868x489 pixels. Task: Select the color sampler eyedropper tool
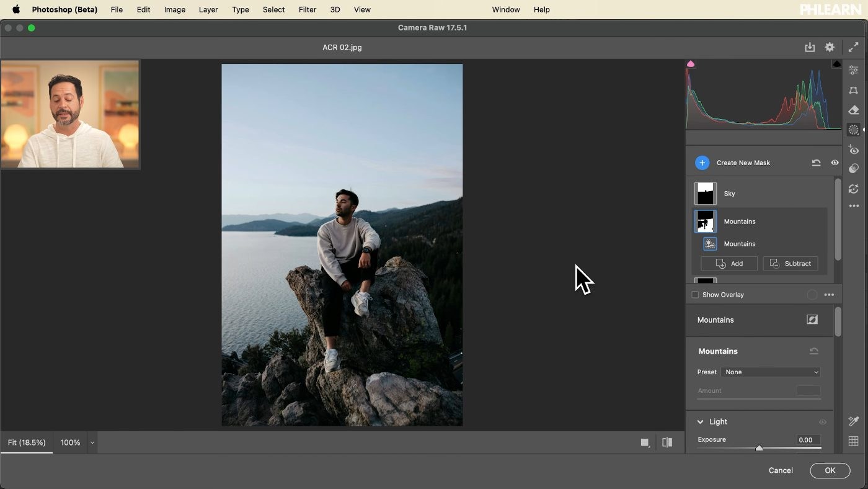854,421
